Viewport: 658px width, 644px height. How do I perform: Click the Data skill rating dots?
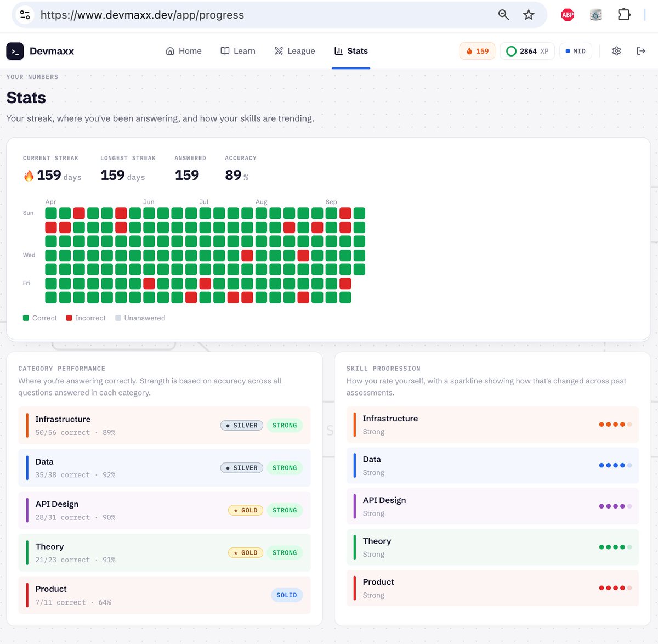click(615, 465)
